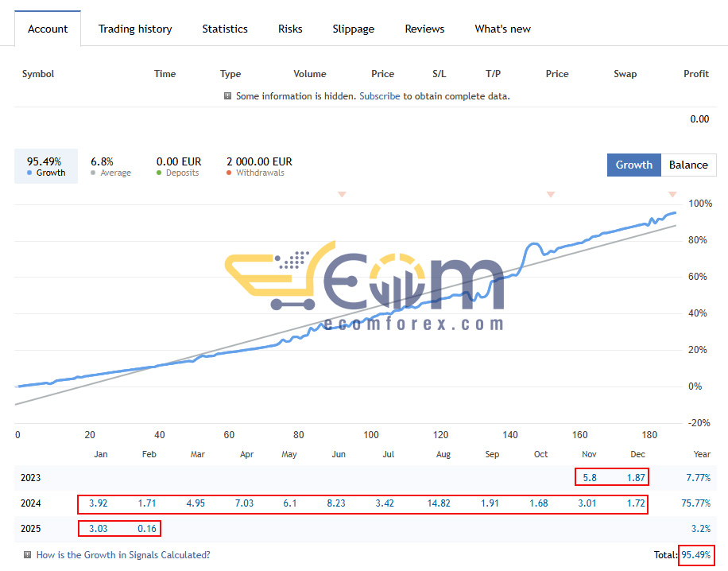Go to the Risks tab
This screenshot has height=571, width=728.
[290, 29]
